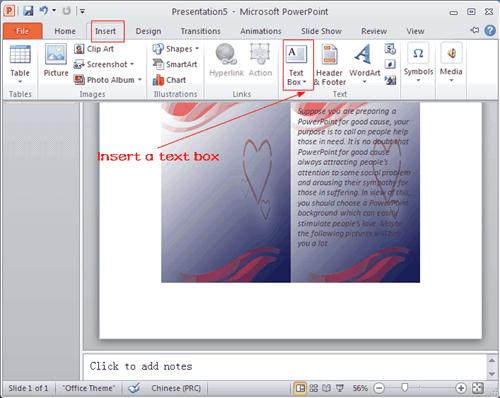Insert a Chart
This screenshot has width=500, height=398.
[169, 80]
